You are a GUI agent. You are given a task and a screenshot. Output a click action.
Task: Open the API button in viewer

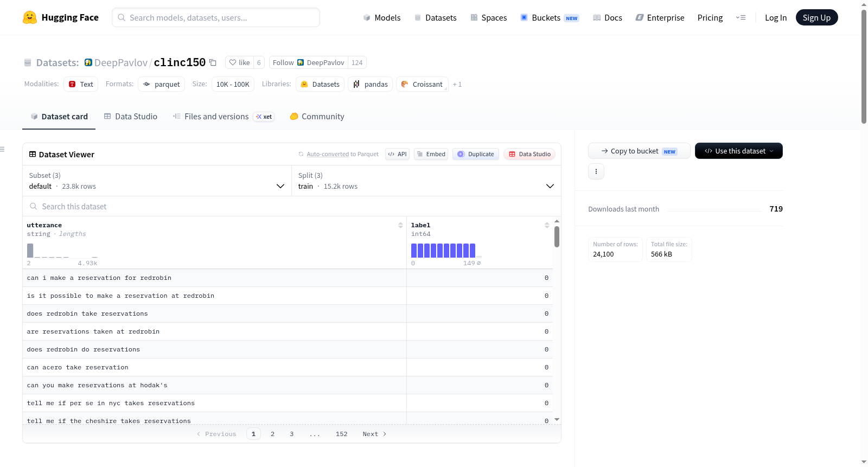point(397,154)
